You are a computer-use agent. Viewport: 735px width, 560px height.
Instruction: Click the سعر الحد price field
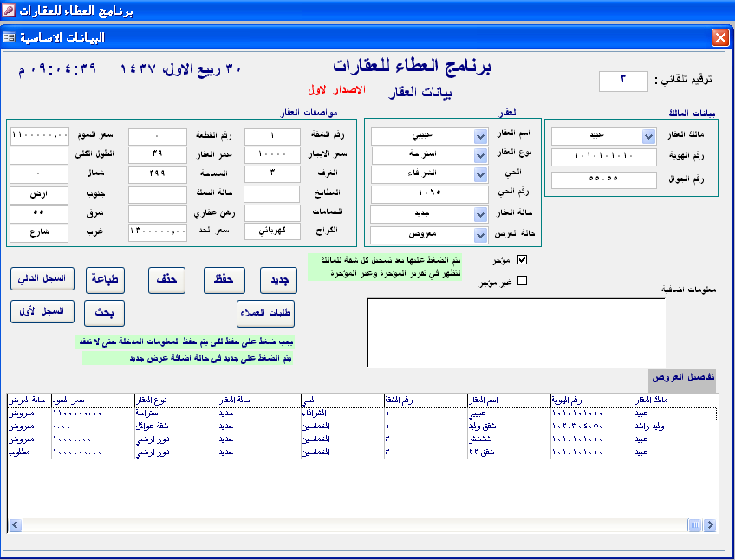point(158,232)
